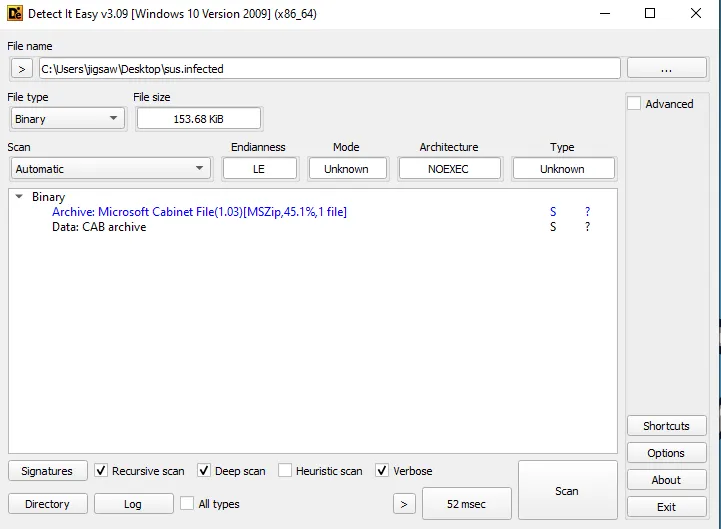Enable the Heuristic scan checkbox

click(x=285, y=471)
